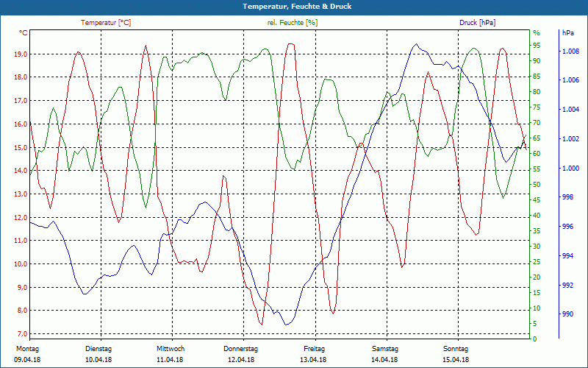The height and width of the screenshot is (368, 588).
Task: Click the Montag day label
Action: point(28,349)
